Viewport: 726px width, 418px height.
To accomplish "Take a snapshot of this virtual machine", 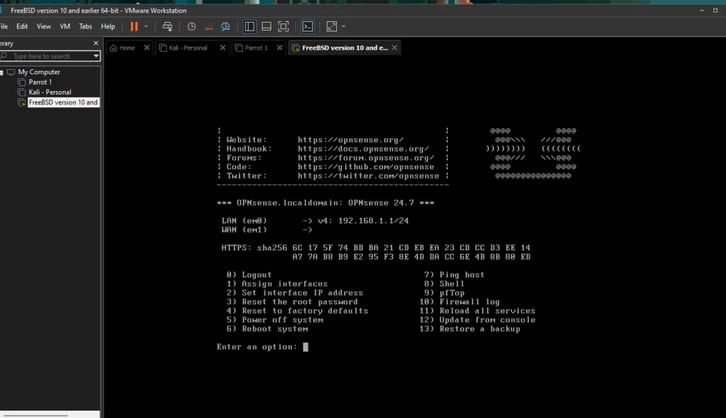I will 191,26.
